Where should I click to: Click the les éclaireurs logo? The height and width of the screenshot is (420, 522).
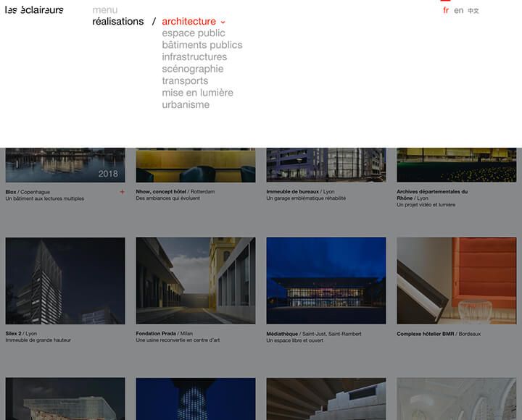click(34, 10)
